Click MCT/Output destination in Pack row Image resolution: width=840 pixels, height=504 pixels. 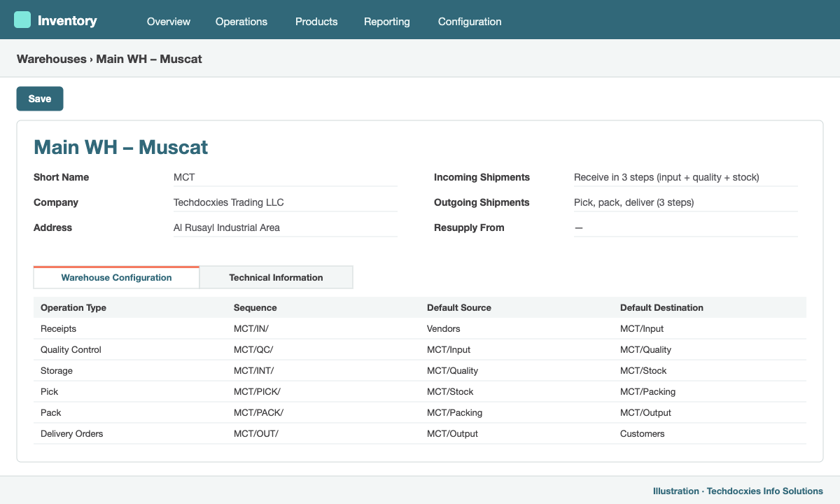click(645, 412)
